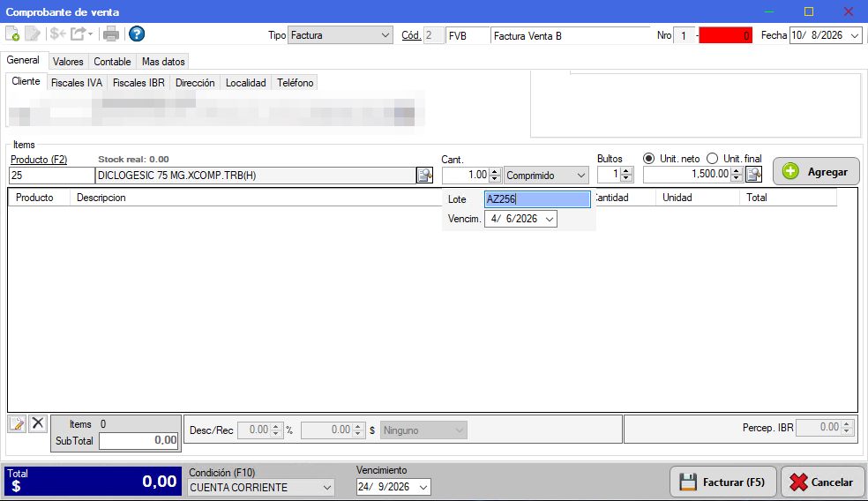This screenshot has height=501, width=868.
Task: Open the Cliente sub-tab
Action: pos(26,81)
